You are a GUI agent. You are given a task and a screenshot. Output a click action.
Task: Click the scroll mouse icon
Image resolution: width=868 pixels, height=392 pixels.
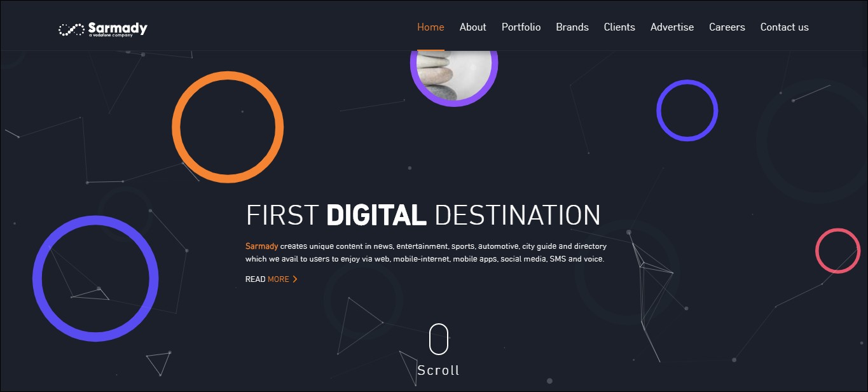pyautogui.click(x=439, y=339)
